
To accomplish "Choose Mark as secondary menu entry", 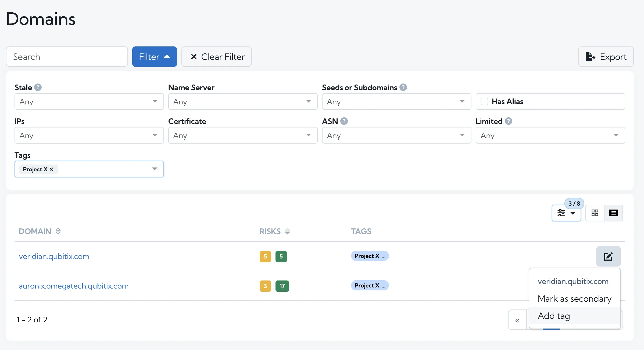I will [x=575, y=298].
